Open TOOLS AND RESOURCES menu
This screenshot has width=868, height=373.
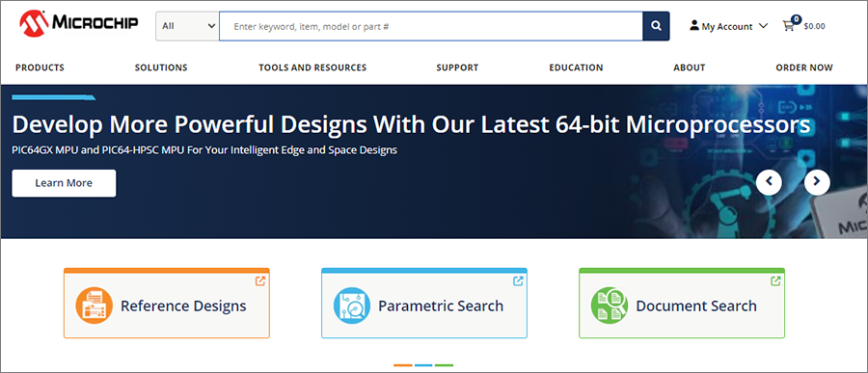click(x=312, y=67)
